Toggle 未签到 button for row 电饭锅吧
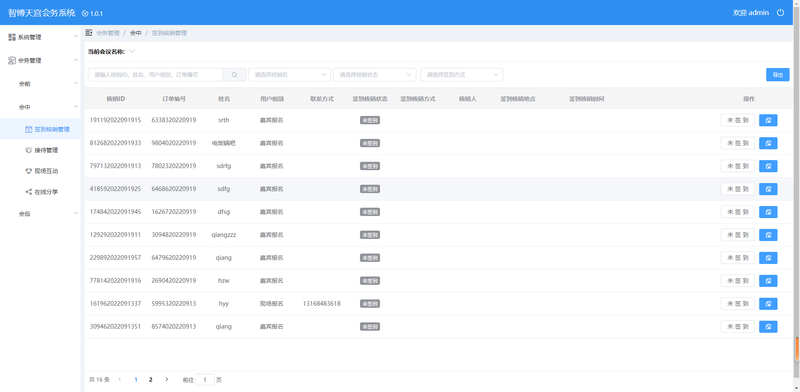The height and width of the screenshot is (392, 800). pos(737,143)
